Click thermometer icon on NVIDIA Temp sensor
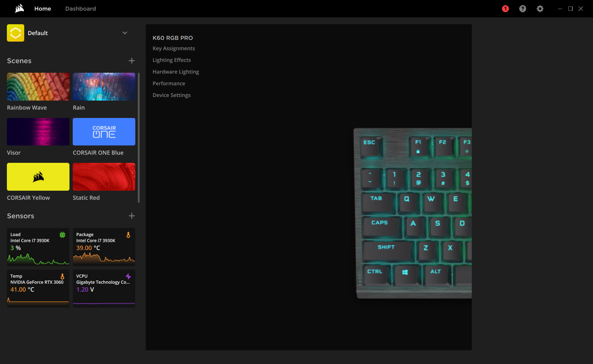Screen dimensions: 593x364 pyautogui.click(x=62, y=276)
